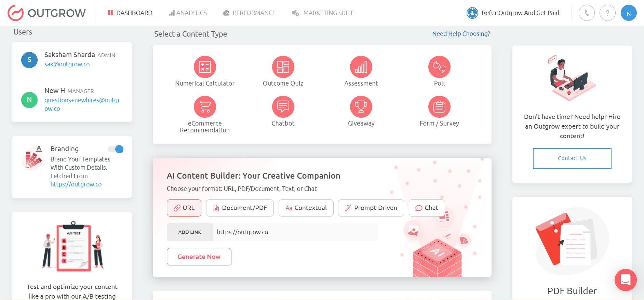Open the Marketing Suite menu
The width and height of the screenshot is (644, 300).
click(323, 13)
